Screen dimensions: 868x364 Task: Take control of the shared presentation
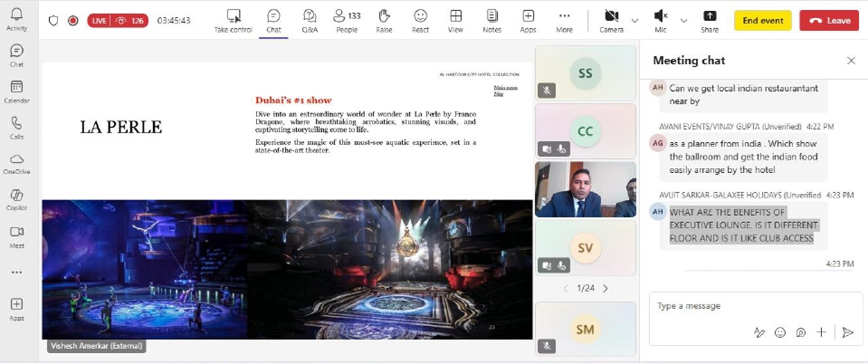pyautogui.click(x=233, y=21)
